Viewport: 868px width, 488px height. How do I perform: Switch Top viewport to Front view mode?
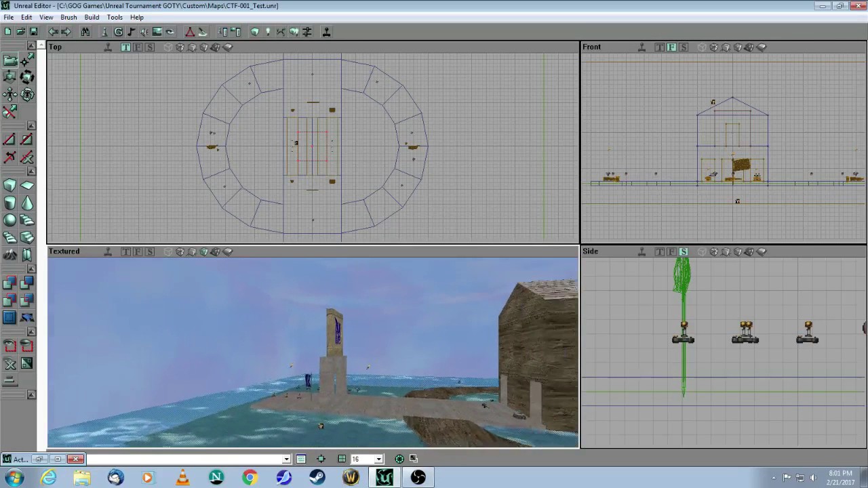(138, 47)
